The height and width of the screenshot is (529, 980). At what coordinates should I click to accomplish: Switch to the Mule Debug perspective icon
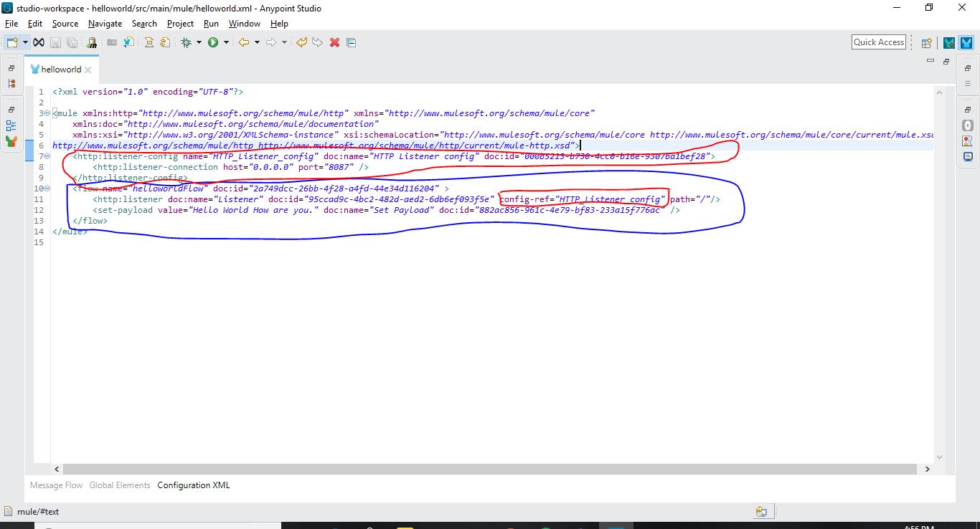[x=949, y=43]
